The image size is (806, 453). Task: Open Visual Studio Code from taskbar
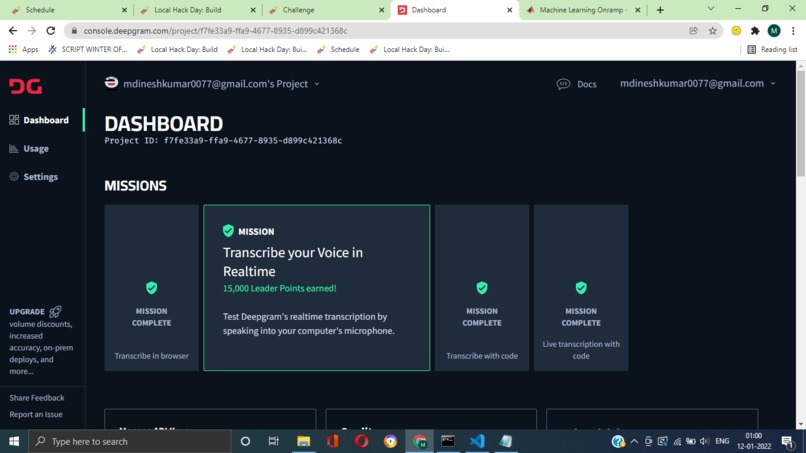tap(477, 441)
